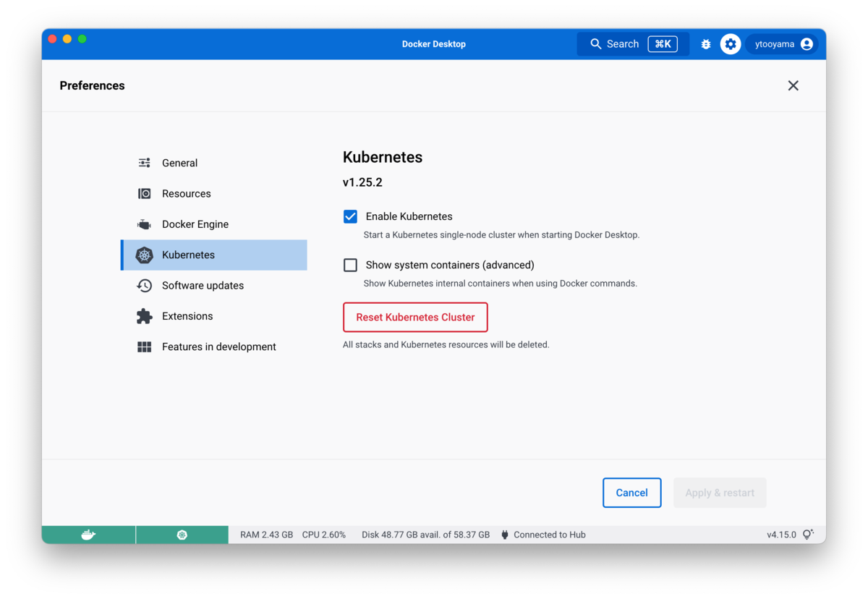Click the ytooyama account button
Screen dimensions: 868x599
point(783,44)
